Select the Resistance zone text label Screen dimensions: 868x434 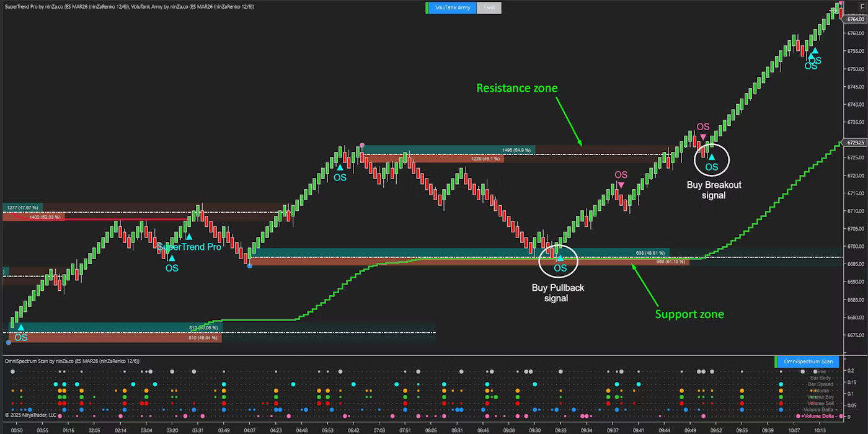click(x=516, y=88)
